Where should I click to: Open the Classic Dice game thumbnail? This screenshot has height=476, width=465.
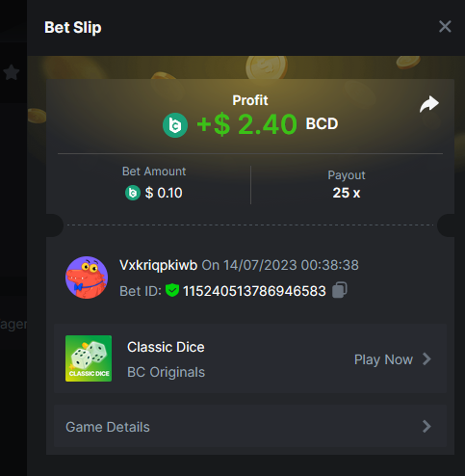(89, 358)
